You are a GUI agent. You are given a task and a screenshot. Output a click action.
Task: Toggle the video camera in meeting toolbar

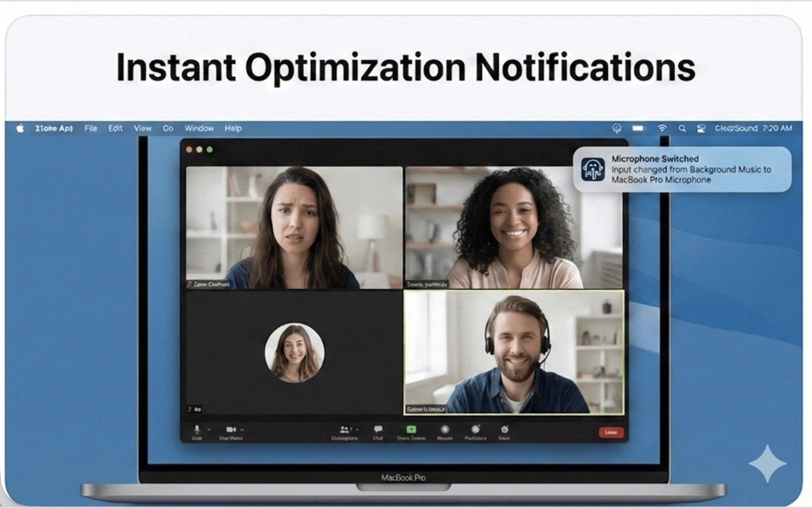(231, 430)
